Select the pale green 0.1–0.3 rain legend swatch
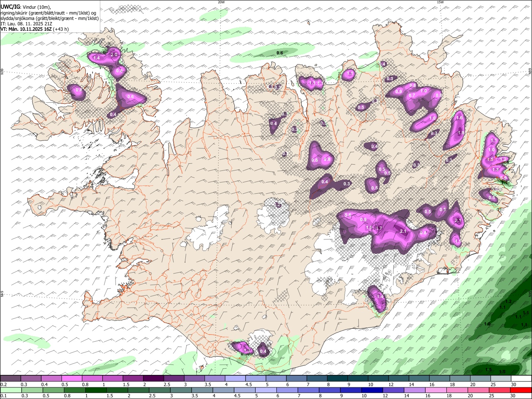This screenshot has width=532, height=399. point(11,390)
